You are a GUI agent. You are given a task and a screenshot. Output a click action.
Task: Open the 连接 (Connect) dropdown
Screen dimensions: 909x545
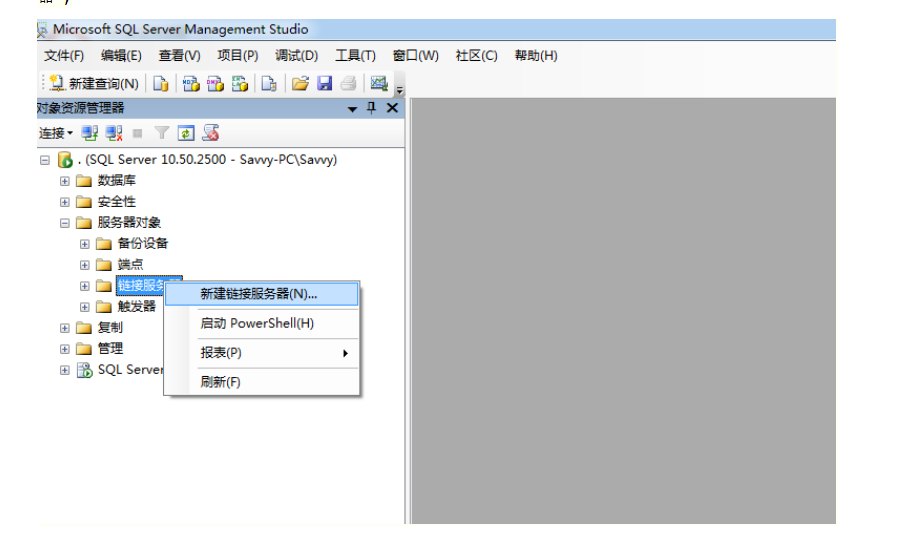tap(56, 133)
